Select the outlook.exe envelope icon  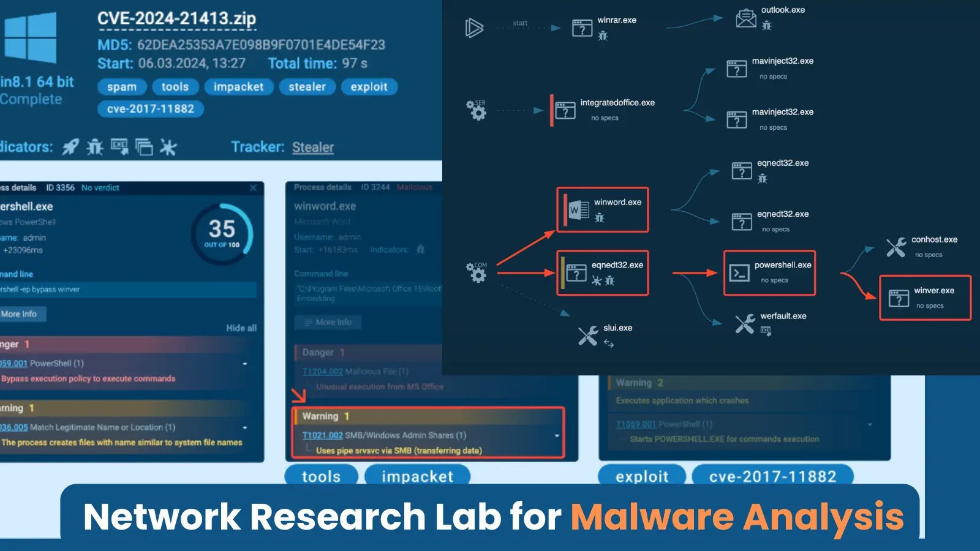pos(746,18)
